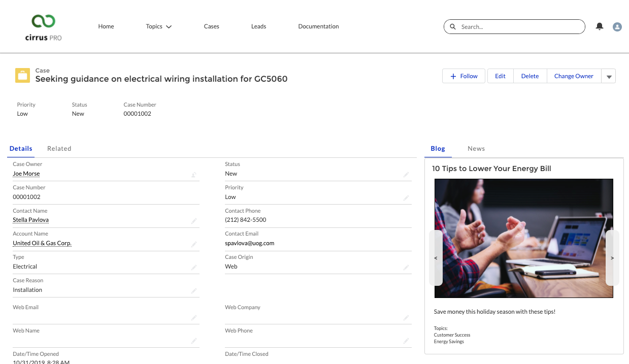This screenshot has height=364, width=629.
Task: Open the Stella Pavlova contact link
Action: click(30, 220)
